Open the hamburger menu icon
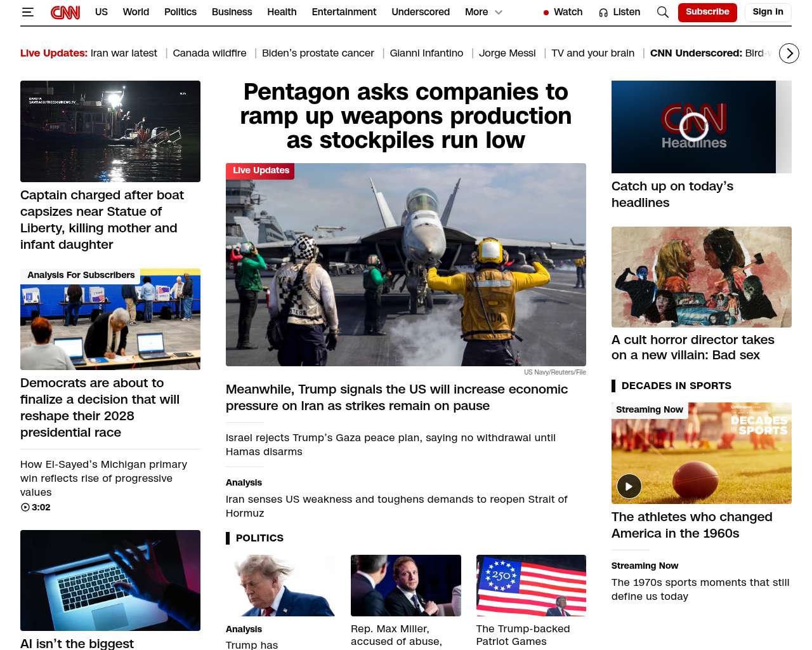 (27, 12)
